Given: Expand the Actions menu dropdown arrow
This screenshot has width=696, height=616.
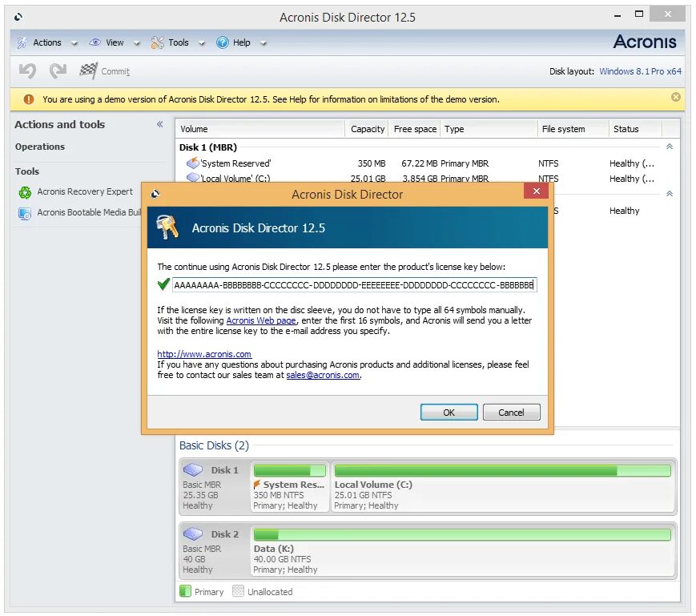Looking at the screenshot, I should 74,43.
